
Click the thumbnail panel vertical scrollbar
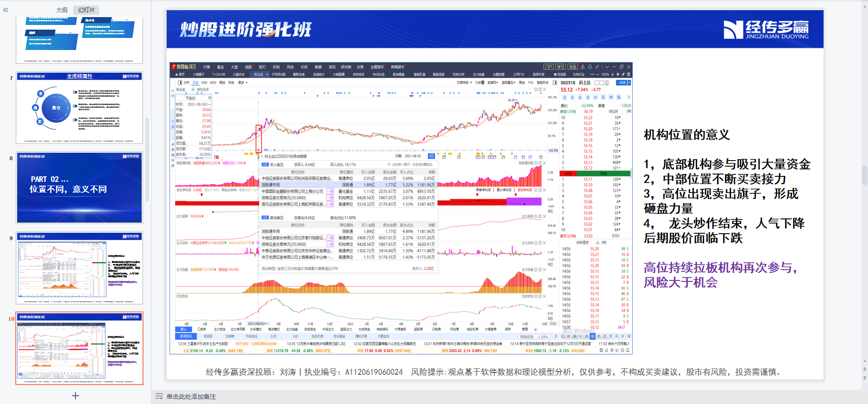click(147, 160)
